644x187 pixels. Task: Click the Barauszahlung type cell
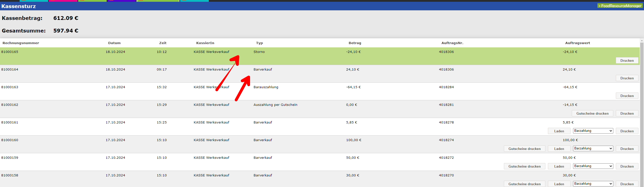pyautogui.click(x=266, y=87)
